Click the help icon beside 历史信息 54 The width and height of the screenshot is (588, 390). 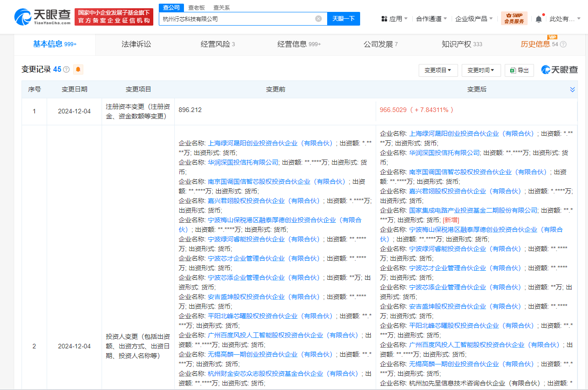(563, 44)
